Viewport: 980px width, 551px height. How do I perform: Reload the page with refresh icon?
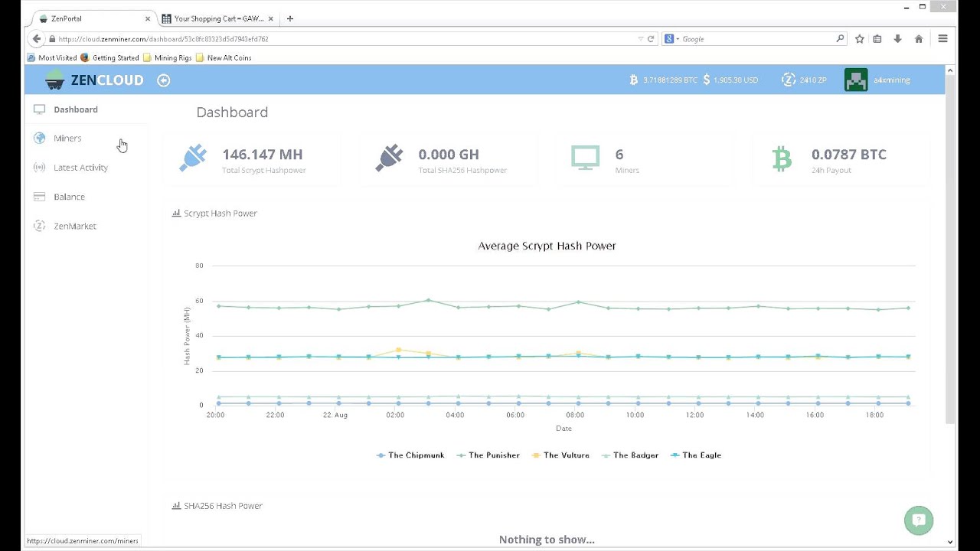tap(651, 39)
